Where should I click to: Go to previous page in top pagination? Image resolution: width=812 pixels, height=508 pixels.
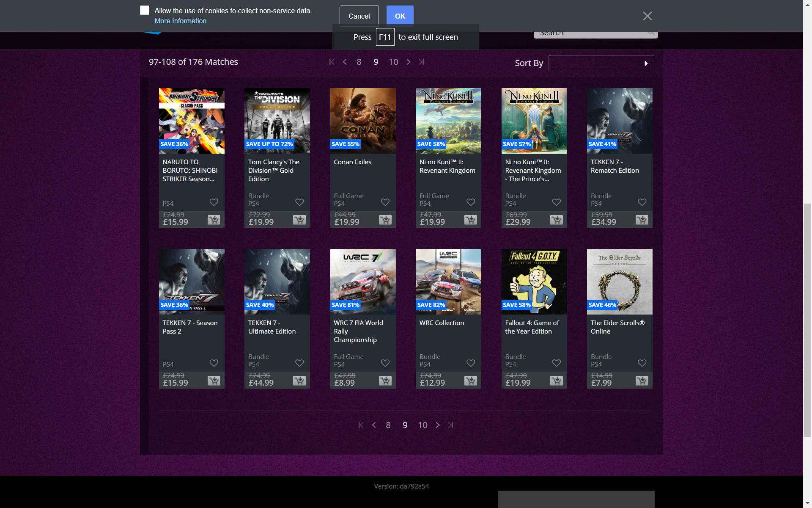point(345,62)
